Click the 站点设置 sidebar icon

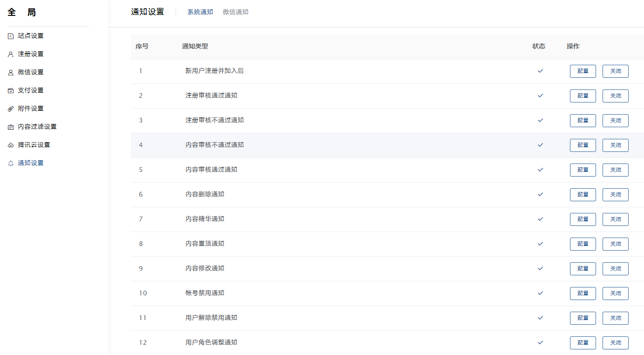tap(11, 36)
